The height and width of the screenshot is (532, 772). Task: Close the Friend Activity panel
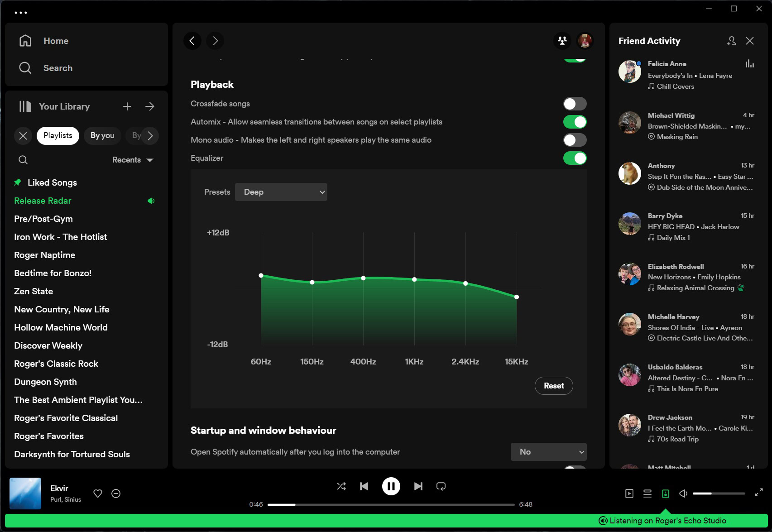click(750, 41)
